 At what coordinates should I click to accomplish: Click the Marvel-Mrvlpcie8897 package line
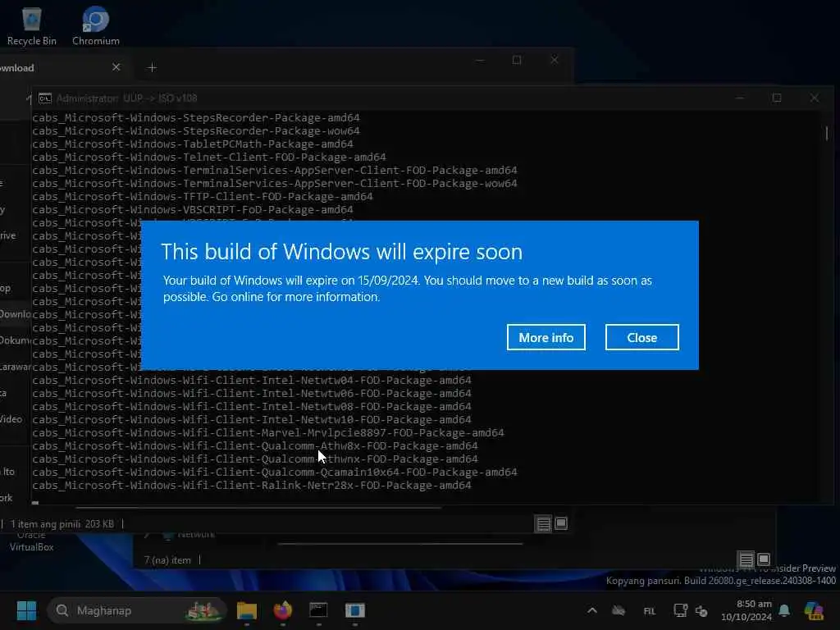point(268,432)
